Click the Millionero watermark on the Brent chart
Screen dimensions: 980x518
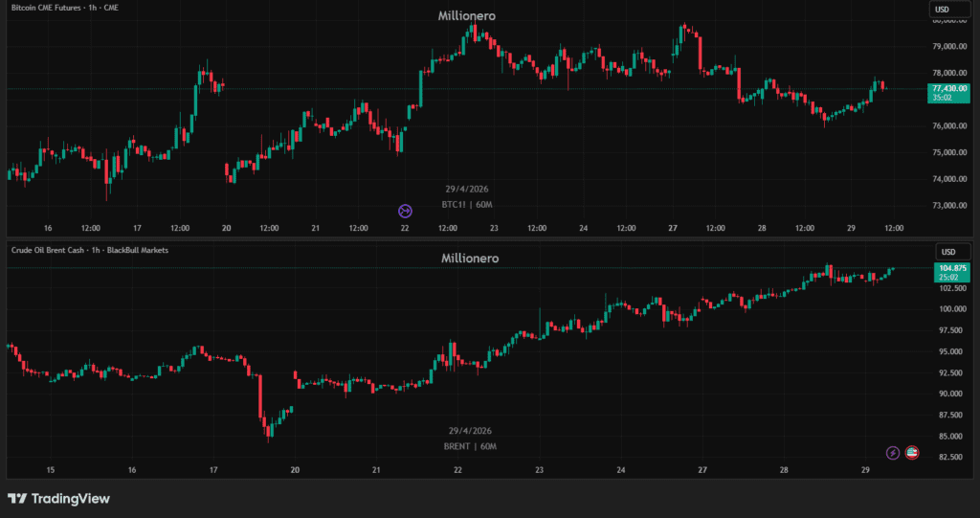[469, 259]
